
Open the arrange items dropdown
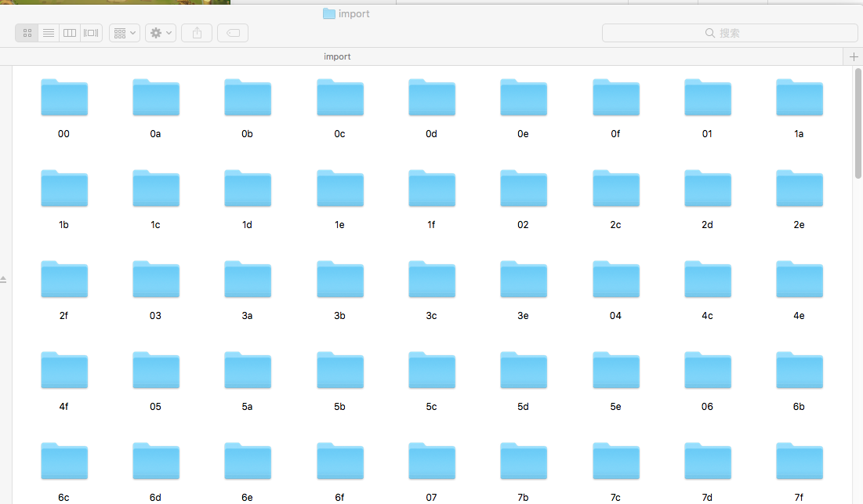[125, 33]
